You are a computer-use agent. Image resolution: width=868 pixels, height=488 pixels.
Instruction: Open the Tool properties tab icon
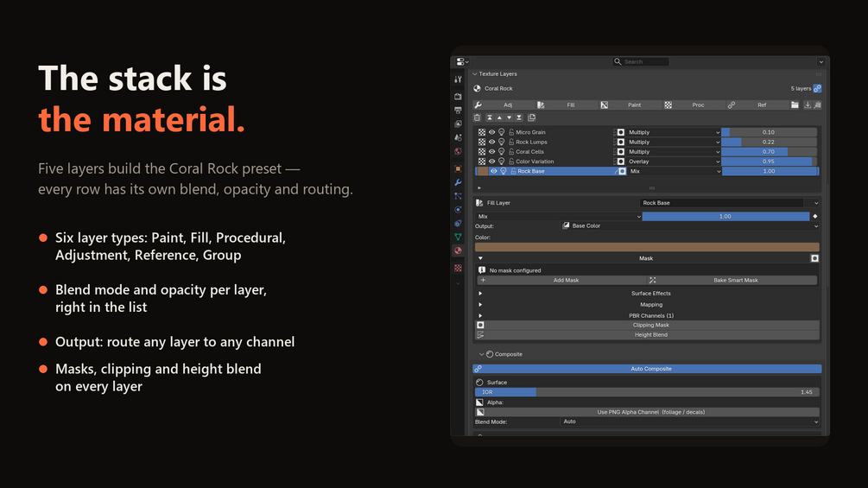458,79
